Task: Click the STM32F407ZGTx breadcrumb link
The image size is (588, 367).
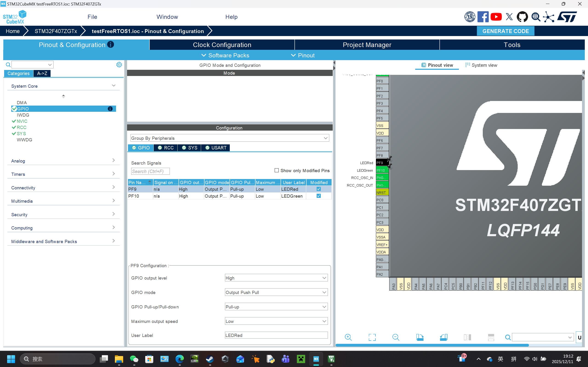Action: coord(56,31)
